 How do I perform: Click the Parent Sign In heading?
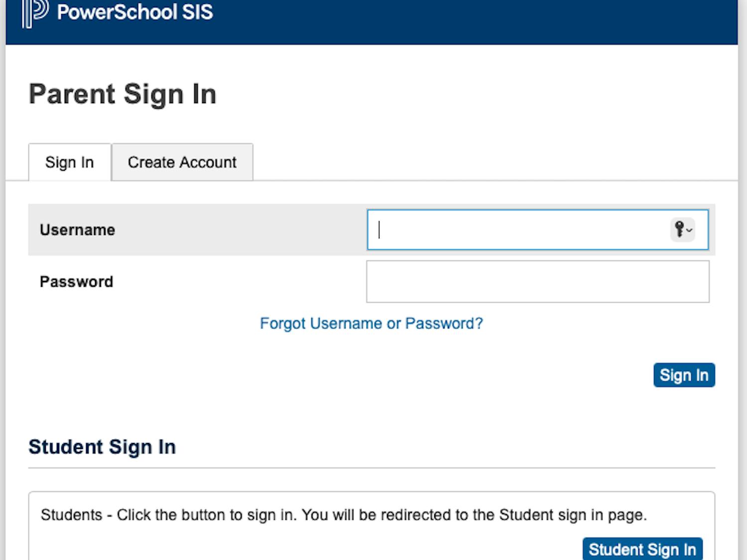pos(123,94)
